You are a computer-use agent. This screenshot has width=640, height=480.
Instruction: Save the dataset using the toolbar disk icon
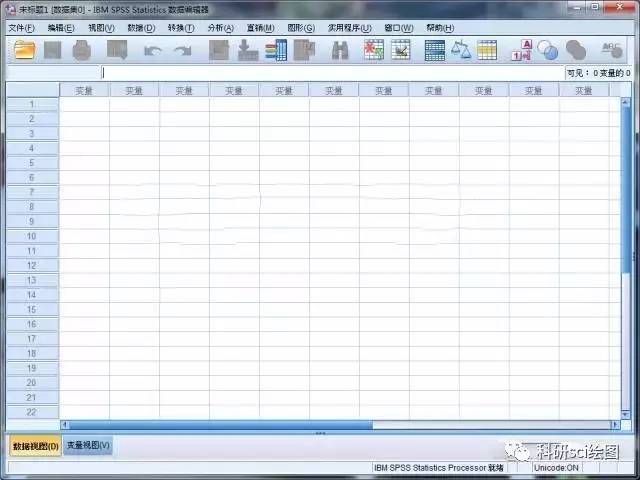[x=53, y=51]
